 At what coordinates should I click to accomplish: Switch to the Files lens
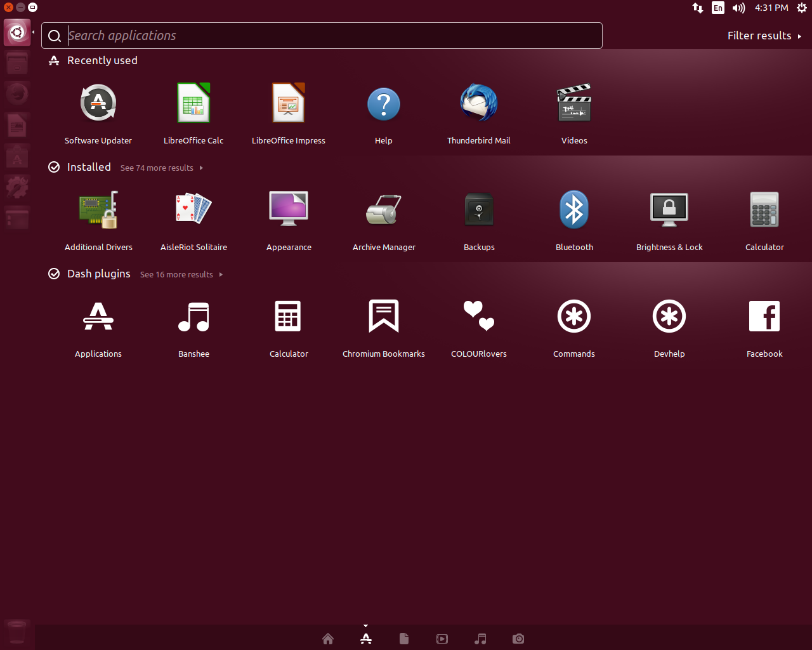(x=404, y=639)
